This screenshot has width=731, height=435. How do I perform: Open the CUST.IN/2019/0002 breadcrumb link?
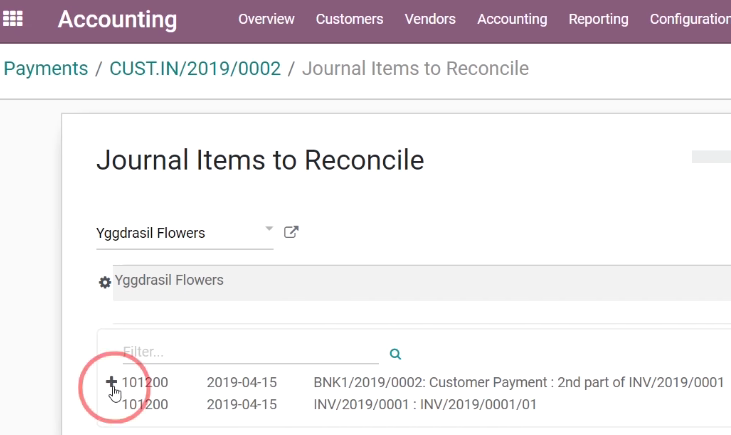click(x=195, y=69)
